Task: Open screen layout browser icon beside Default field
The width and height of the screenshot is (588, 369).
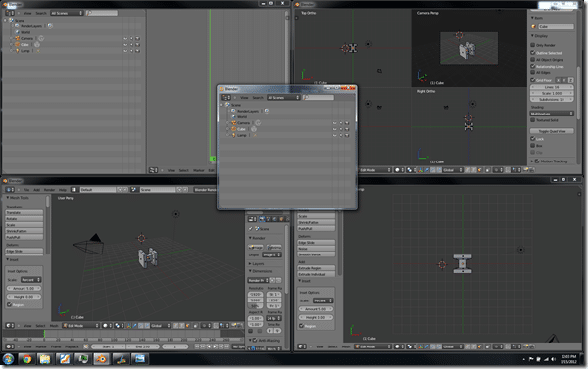Action: 73,190
